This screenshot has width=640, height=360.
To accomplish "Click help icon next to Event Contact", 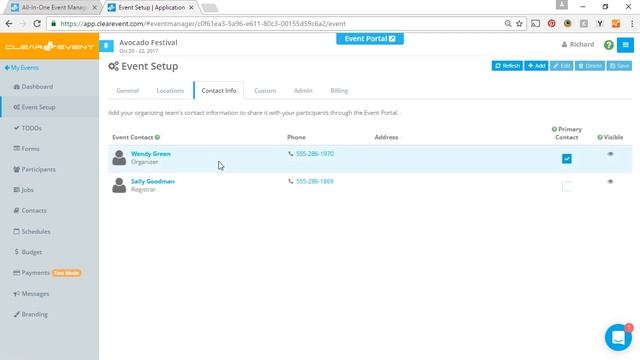I will click(158, 137).
